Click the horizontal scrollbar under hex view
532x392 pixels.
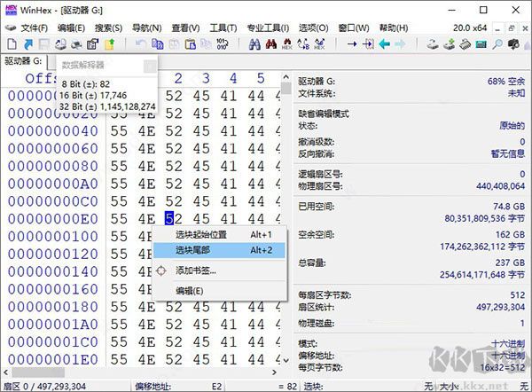142,373
